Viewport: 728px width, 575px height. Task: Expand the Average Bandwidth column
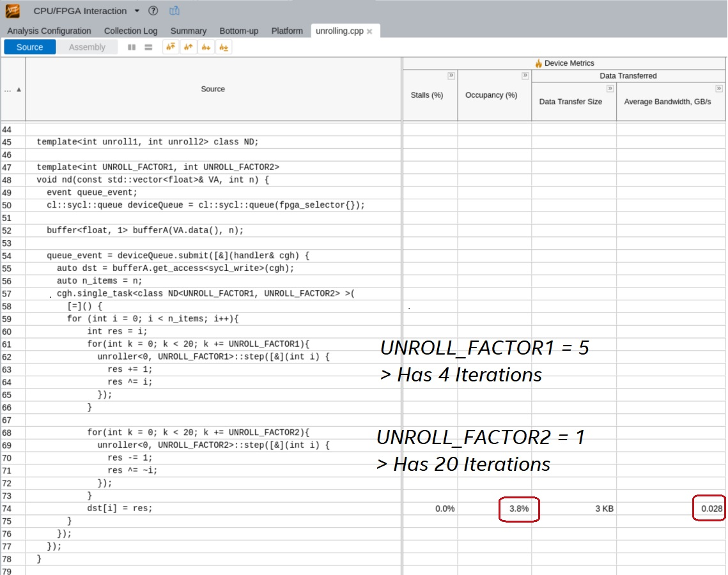point(719,88)
